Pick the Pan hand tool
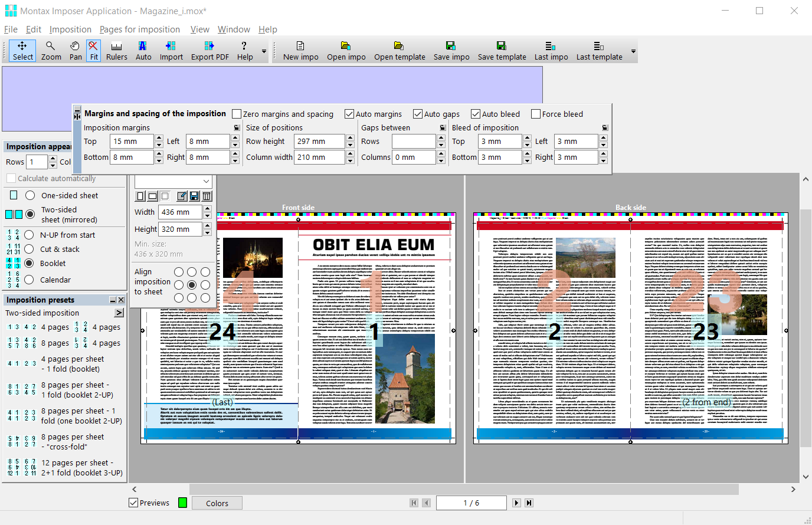Screen dimensions: 812x525 (76, 51)
